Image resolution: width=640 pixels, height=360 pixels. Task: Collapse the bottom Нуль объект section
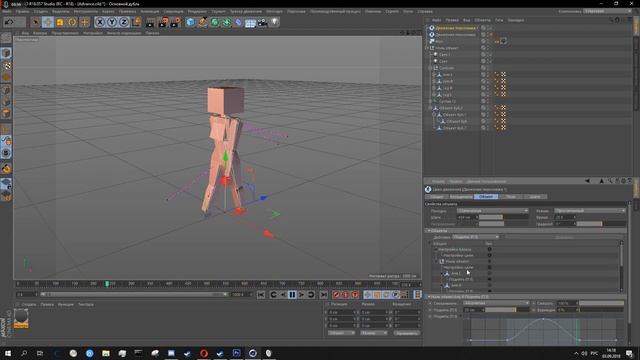429,297
